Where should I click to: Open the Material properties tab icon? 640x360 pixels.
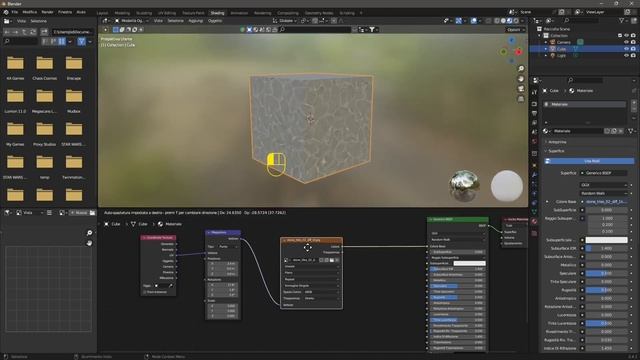[534, 221]
